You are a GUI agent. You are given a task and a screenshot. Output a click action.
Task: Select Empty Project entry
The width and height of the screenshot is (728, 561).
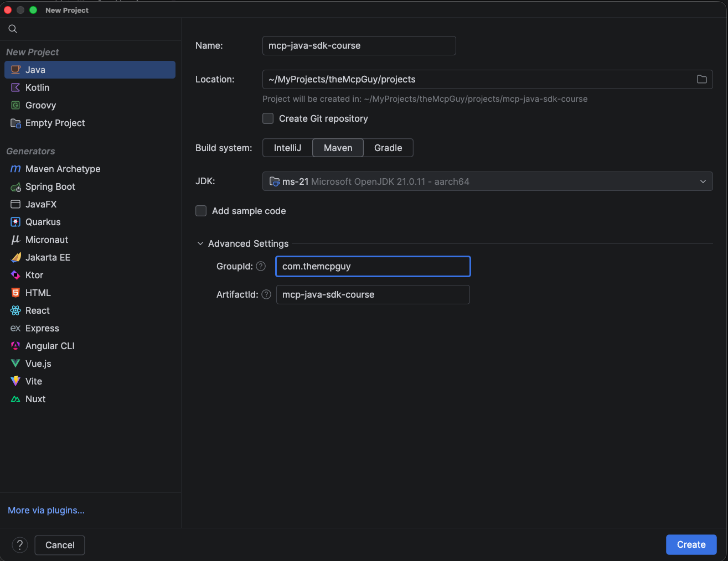[90, 123]
